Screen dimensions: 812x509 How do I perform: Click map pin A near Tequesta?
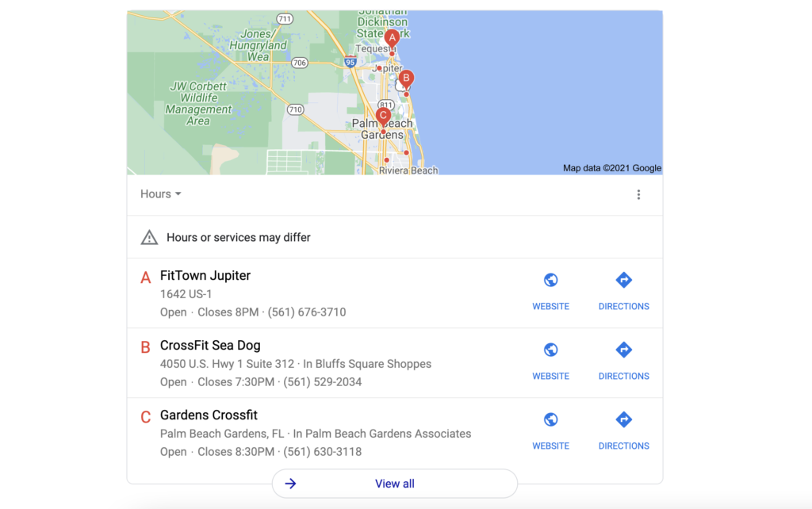click(392, 38)
